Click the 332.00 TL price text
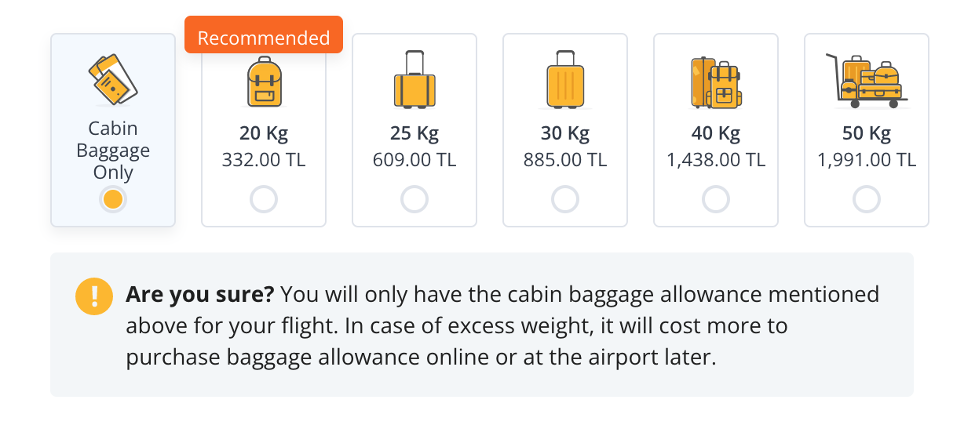 pyautogui.click(x=264, y=159)
